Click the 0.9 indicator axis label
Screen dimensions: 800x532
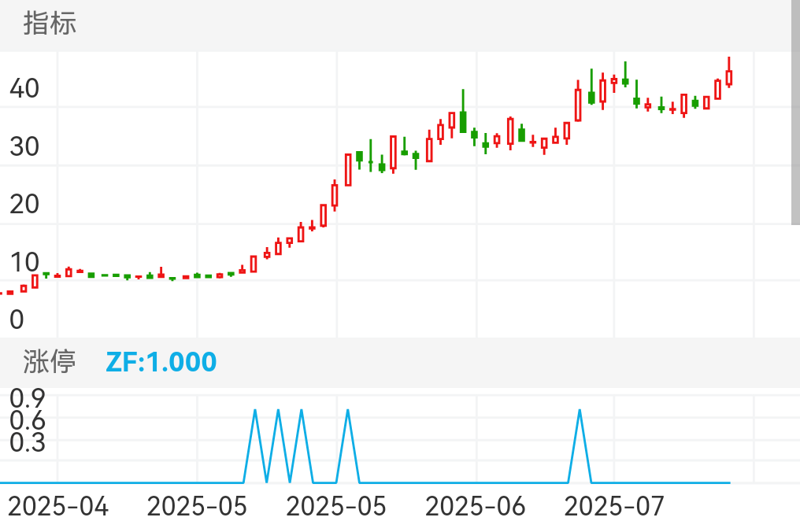click(28, 398)
